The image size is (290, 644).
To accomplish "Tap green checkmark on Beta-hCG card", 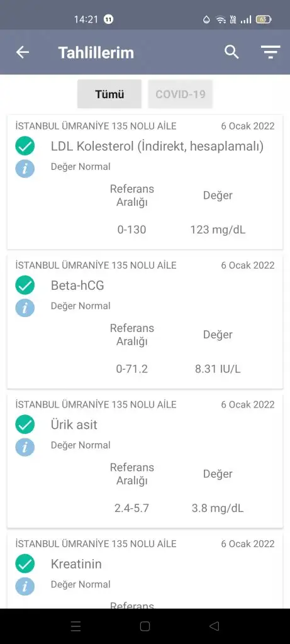I will pos(25,286).
